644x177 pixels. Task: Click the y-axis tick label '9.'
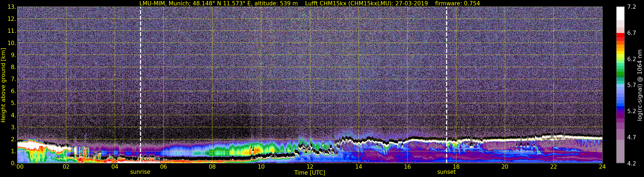click(x=13, y=55)
